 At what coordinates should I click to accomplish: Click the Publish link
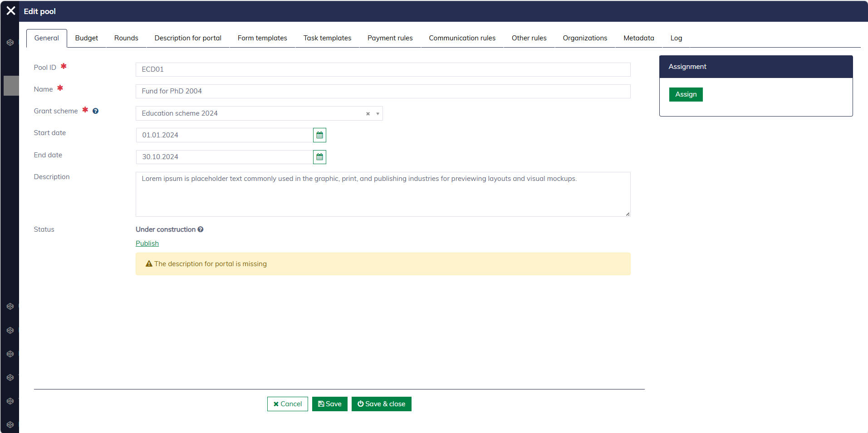[x=147, y=243]
